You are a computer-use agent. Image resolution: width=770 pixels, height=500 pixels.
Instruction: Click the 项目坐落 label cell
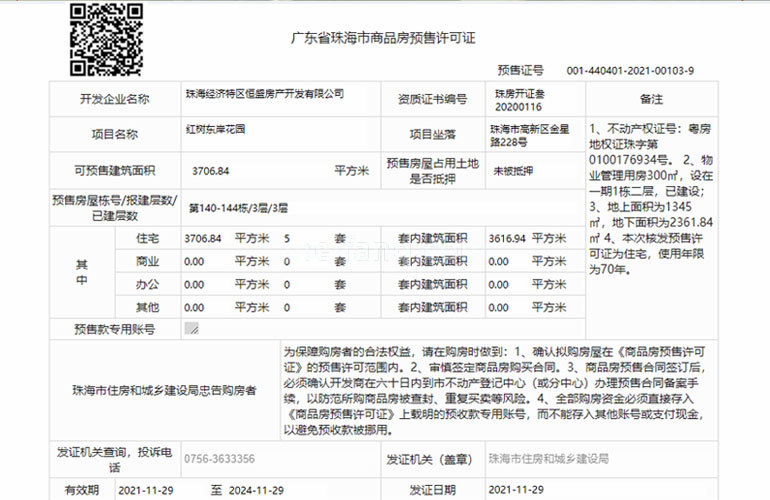(x=433, y=134)
